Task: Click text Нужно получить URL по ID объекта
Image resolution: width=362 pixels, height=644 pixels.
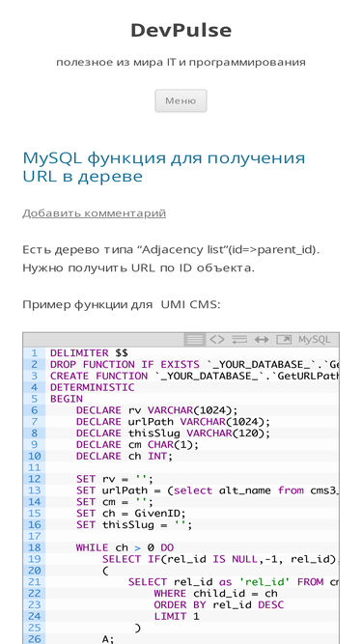Action: (x=139, y=267)
